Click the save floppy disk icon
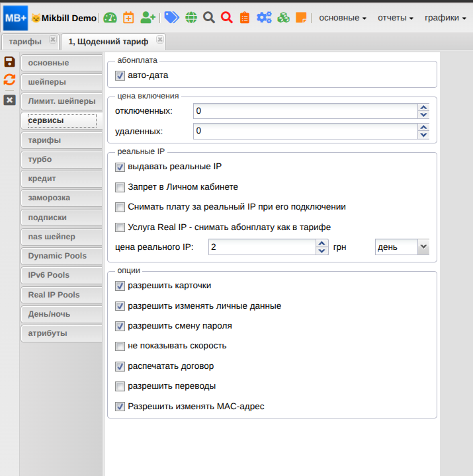The image size is (473, 476). (9, 62)
